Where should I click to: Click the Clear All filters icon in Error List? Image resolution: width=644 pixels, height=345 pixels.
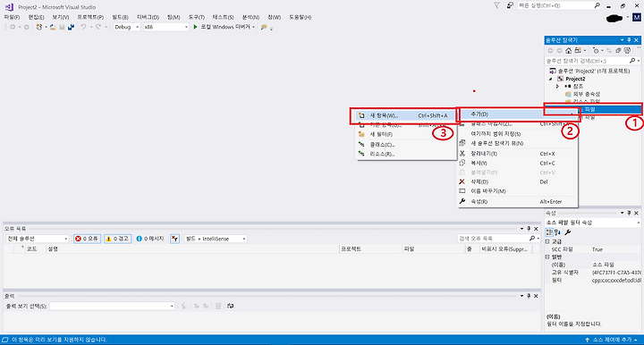tap(175, 239)
